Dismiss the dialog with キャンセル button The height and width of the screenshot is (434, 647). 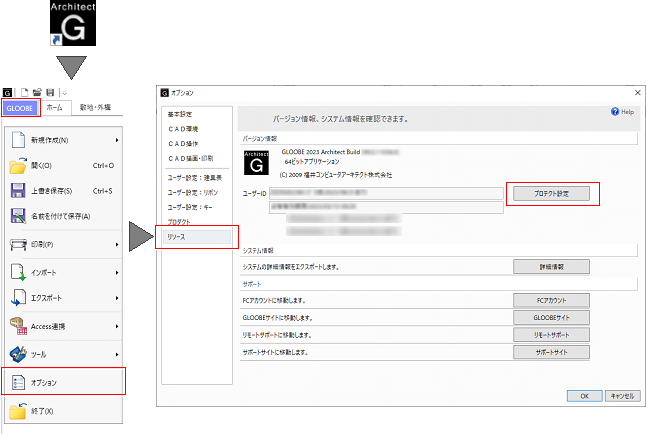623,396
